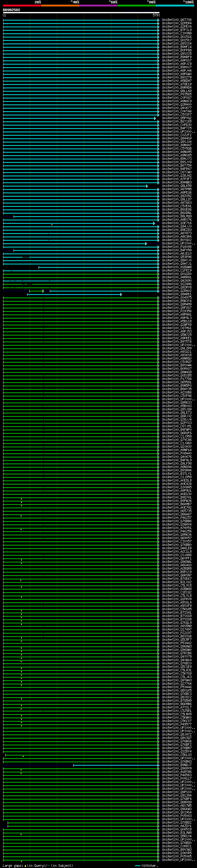The height and width of the screenshot is (868, 197).
Task: Click the green ~80% identity legend bar
Action: coord(137,6)
